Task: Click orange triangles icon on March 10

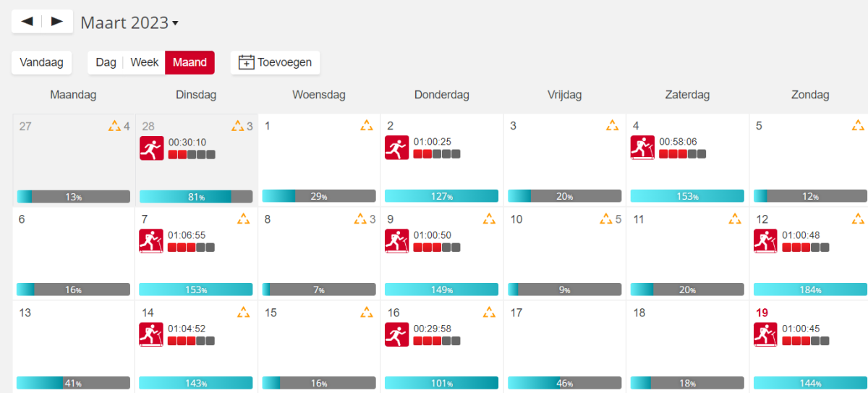Action: click(x=606, y=219)
